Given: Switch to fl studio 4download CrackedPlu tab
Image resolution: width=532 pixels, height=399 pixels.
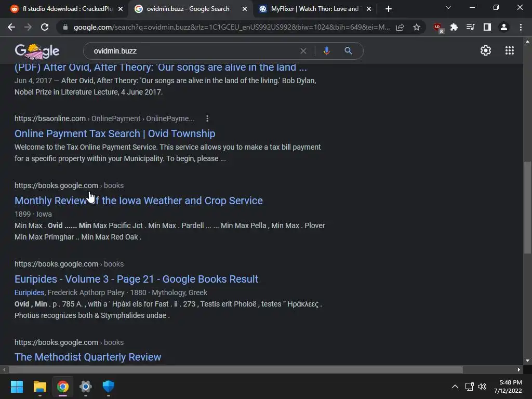Looking at the screenshot, I should 67,9.
